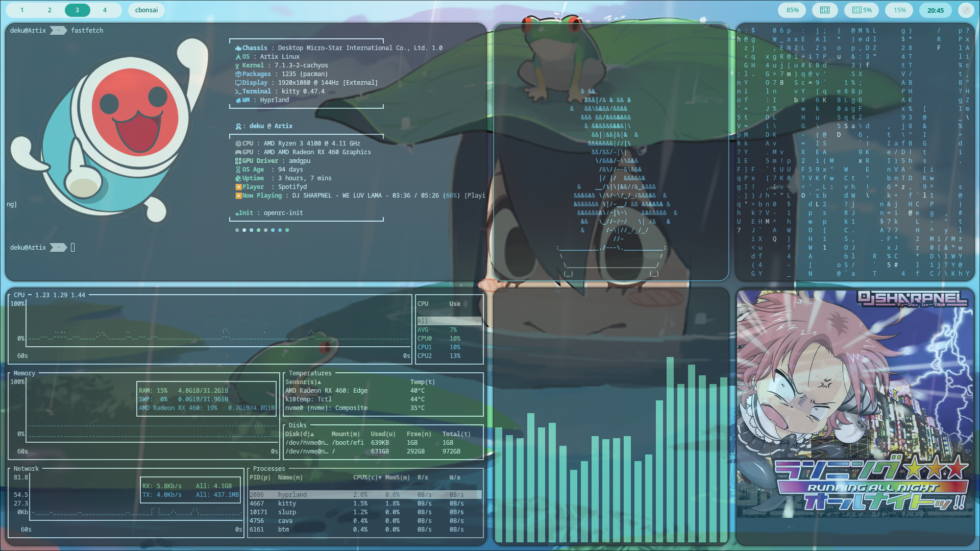
Task: Select the CPU2 row in the CPU legend
Action: click(x=449, y=356)
